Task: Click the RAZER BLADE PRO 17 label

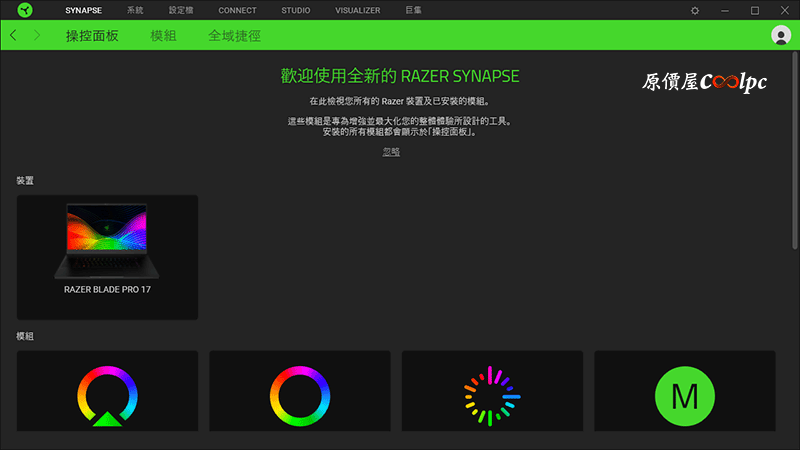Action: (107, 289)
